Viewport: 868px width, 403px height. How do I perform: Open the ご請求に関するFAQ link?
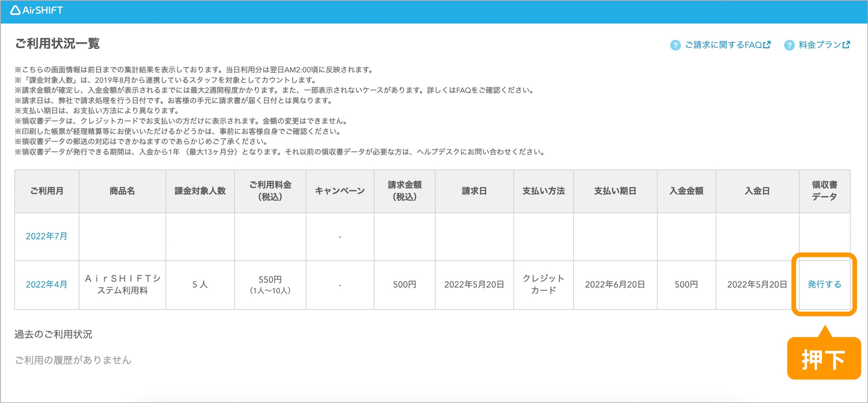[723, 45]
